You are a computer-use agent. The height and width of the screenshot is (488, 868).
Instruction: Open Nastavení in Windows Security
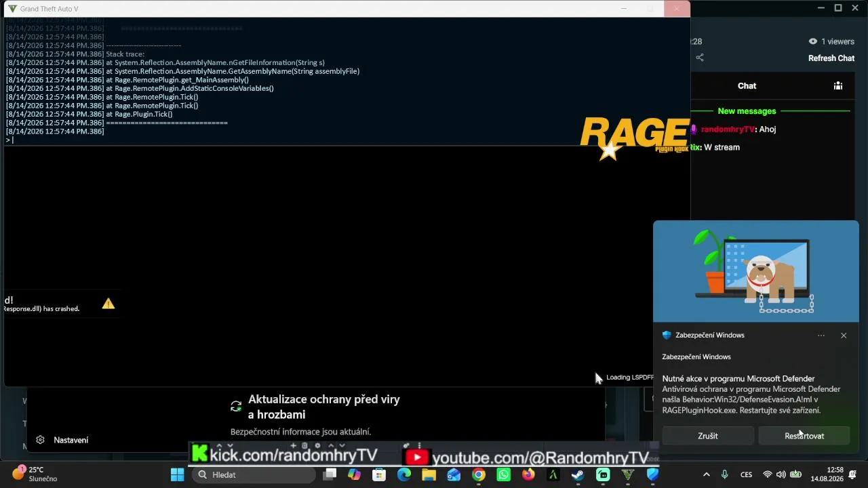coord(71,440)
